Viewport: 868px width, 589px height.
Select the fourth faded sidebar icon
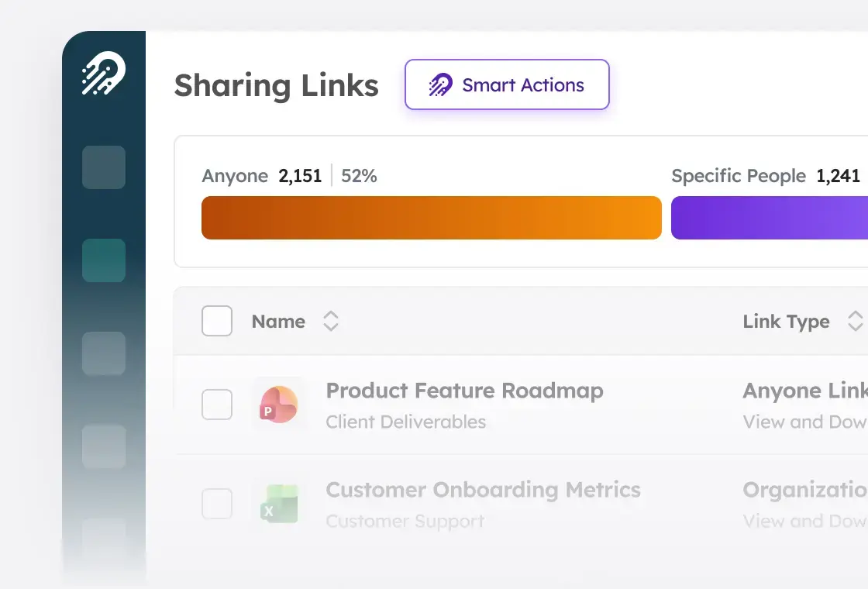104,447
